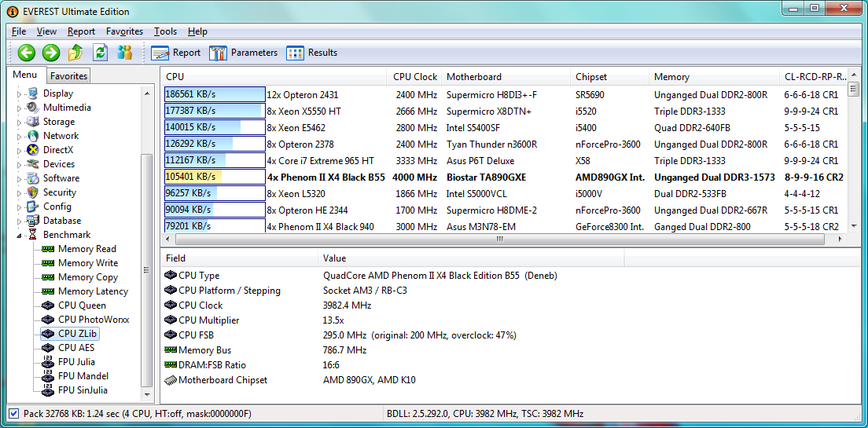Click the tree panel vertical scrollbar thumb
The image size is (868, 428).
click(x=147, y=270)
